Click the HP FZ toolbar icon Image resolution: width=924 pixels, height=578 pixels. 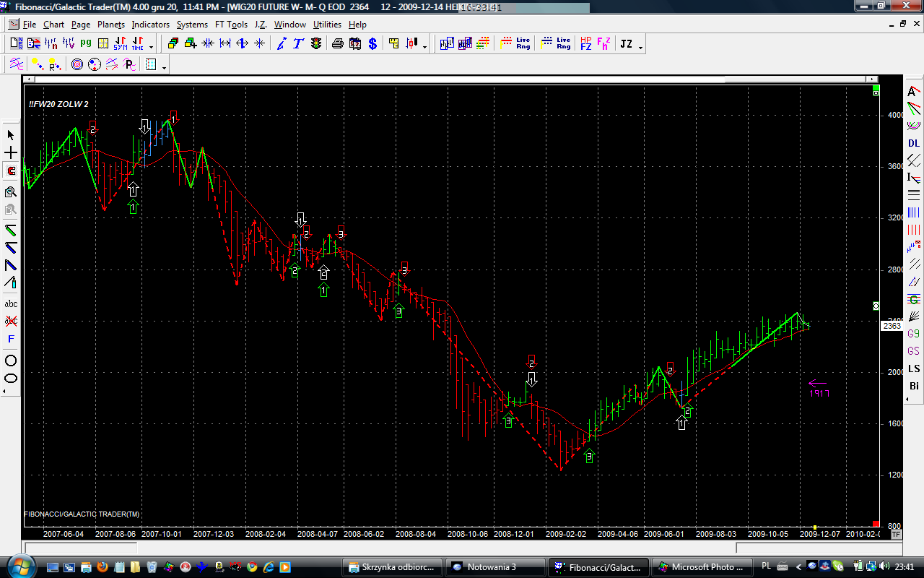tap(585, 44)
